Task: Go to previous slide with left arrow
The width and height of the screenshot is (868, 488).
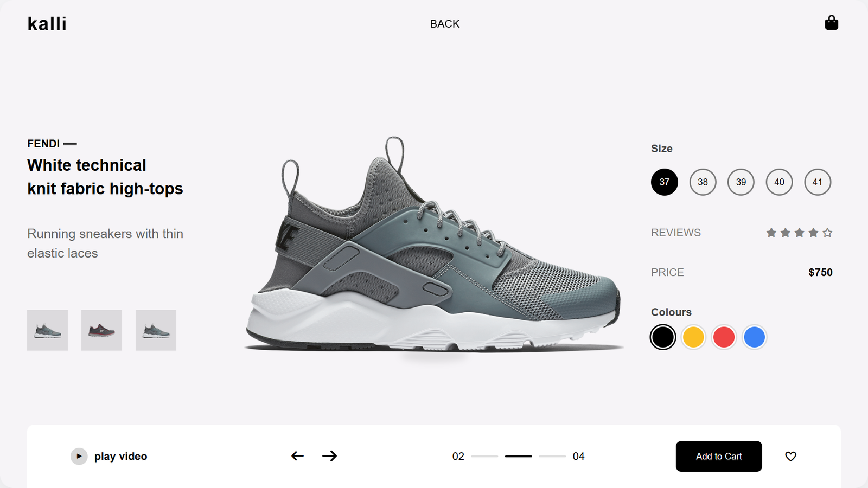Action: (297, 456)
